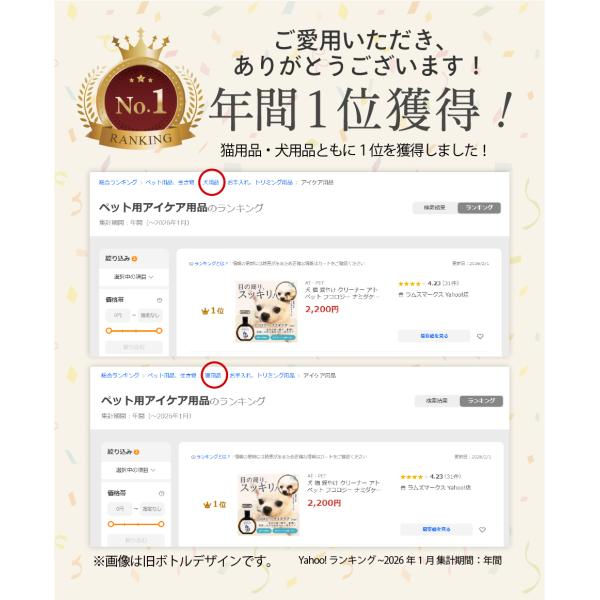600x600 pixels.
Task: Expand 選択中の項目 dropdown in upper panel
Action: (134, 277)
